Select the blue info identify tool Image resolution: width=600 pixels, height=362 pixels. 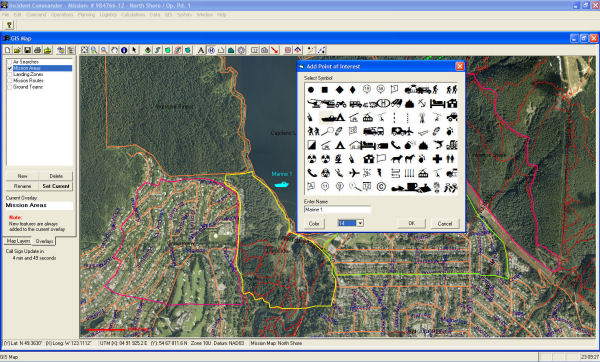[124, 50]
